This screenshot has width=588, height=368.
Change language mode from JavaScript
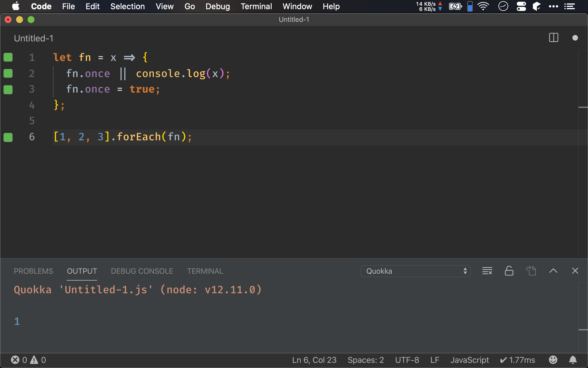tap(469, 360)
